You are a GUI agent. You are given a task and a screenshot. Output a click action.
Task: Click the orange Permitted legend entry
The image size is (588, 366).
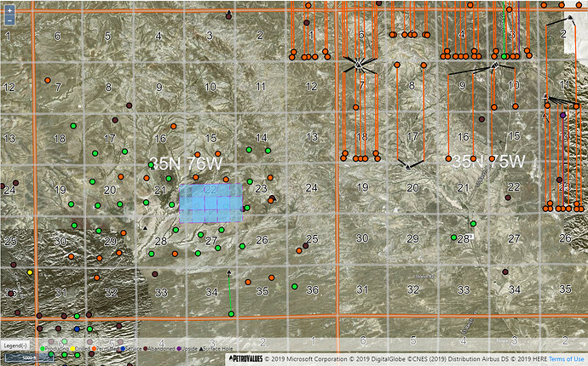click(105, 349)
